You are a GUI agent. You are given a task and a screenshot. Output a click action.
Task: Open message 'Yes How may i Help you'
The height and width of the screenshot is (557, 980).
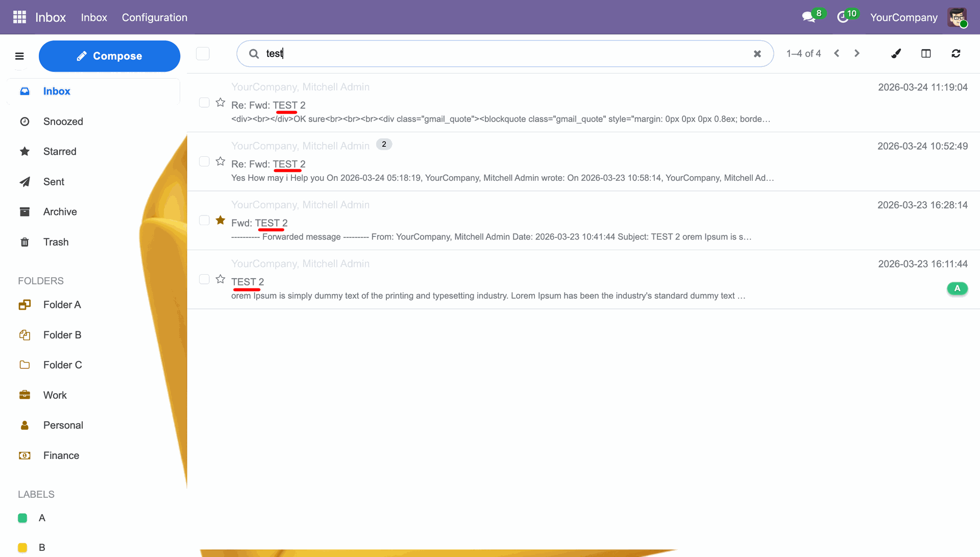pyautogui.click(x=583, y=162)
